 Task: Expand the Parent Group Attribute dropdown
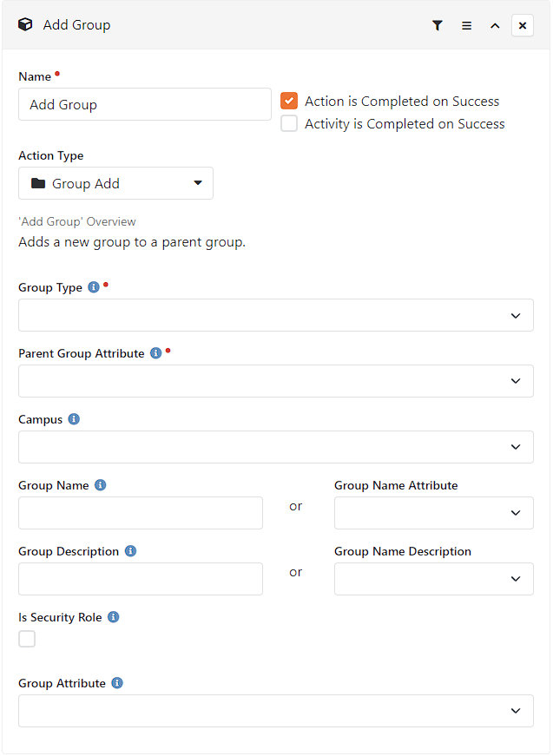(276, 381)
